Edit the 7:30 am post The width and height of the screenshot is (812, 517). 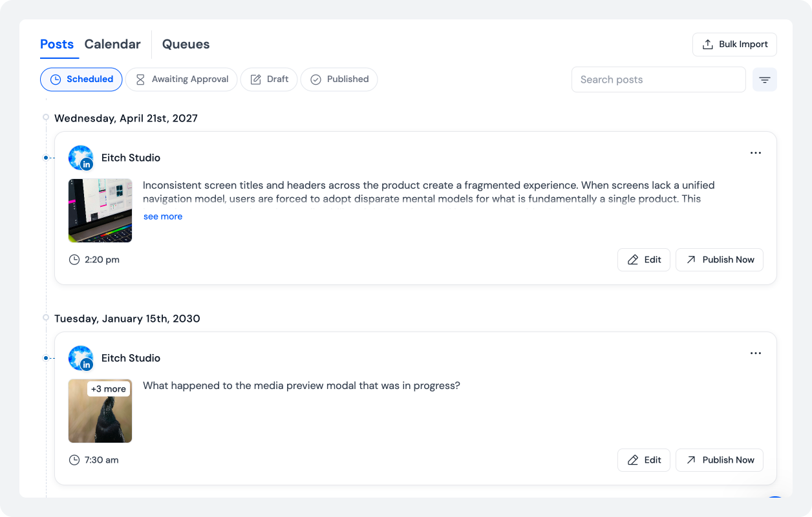click(644, 460)
